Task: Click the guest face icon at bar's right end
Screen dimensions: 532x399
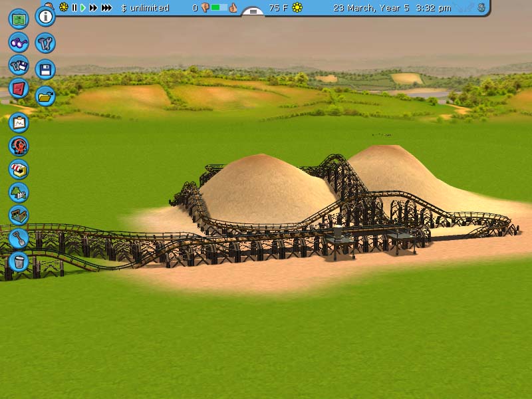Action: [481, 7]
